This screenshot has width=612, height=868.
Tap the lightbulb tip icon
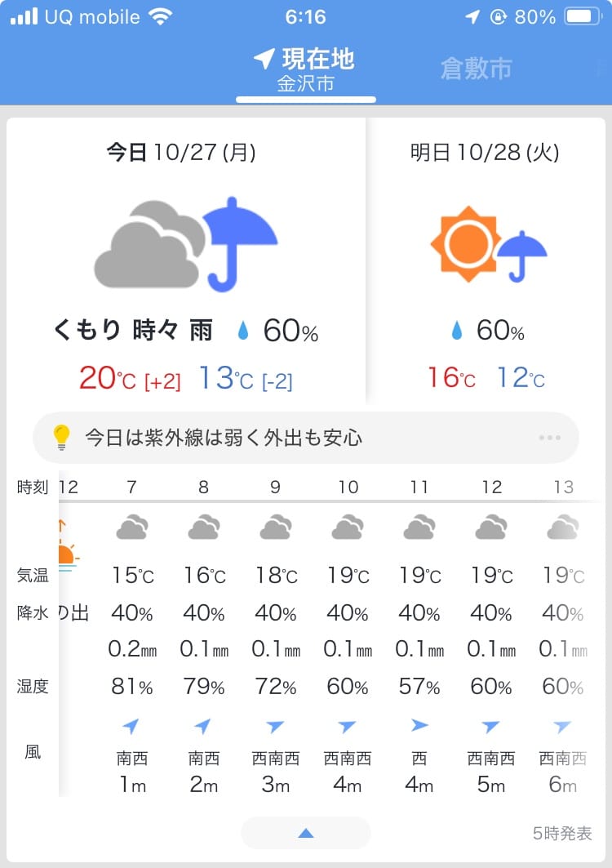tap(62, 438)
